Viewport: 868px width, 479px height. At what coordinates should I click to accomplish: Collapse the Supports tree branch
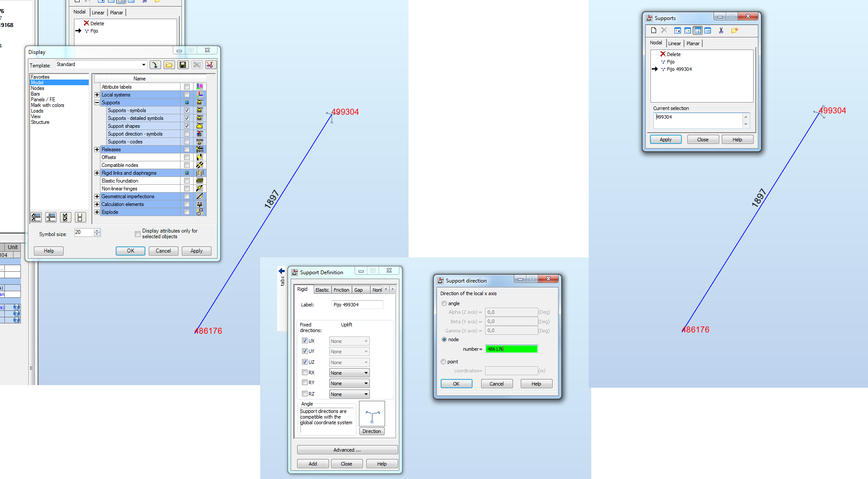pos(97,102)
